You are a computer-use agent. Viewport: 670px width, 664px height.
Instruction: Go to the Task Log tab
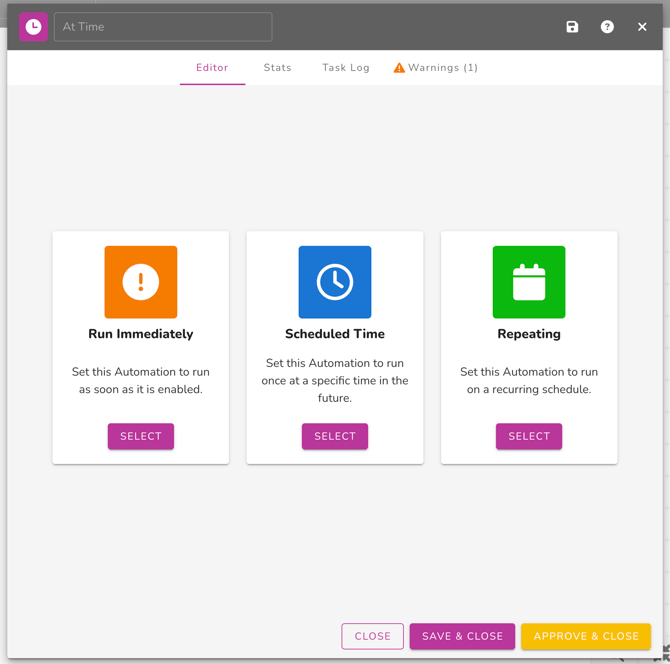pos(346,68)
